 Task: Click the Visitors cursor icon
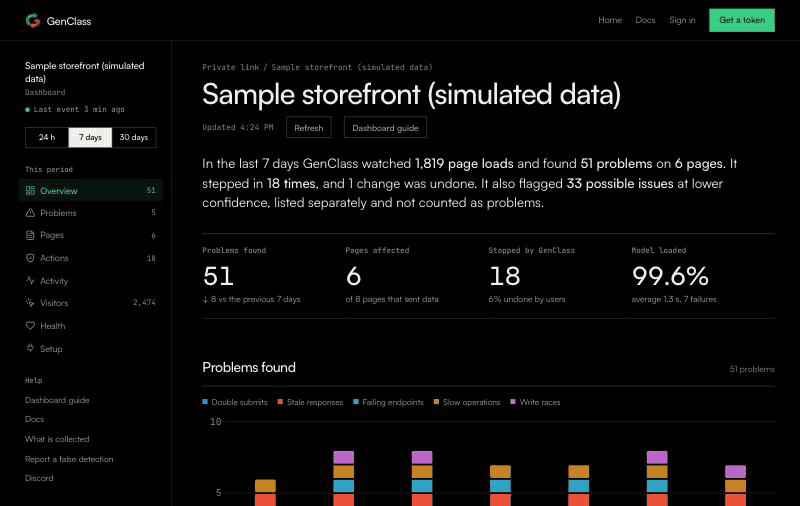pos(30,303)
